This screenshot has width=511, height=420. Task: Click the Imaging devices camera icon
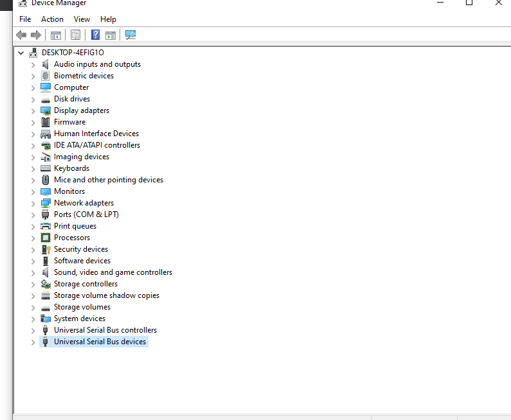point(46,157)
